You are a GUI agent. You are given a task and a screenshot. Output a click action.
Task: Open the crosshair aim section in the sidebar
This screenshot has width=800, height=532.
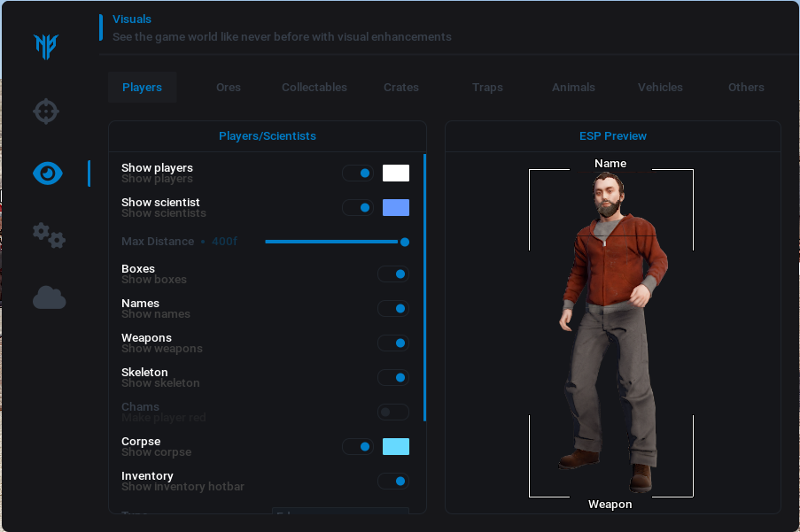pos(47,112)
